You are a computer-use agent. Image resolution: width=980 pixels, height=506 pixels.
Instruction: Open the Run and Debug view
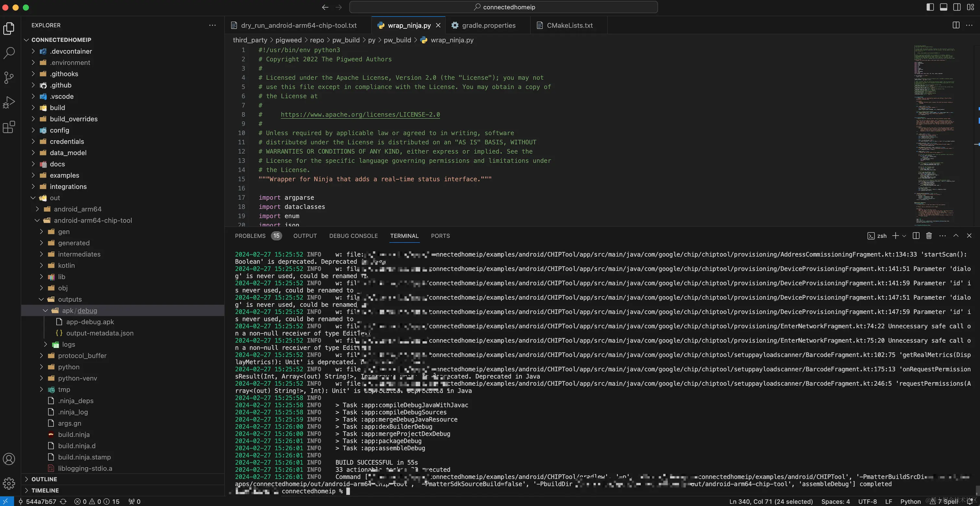click(9, 102)
